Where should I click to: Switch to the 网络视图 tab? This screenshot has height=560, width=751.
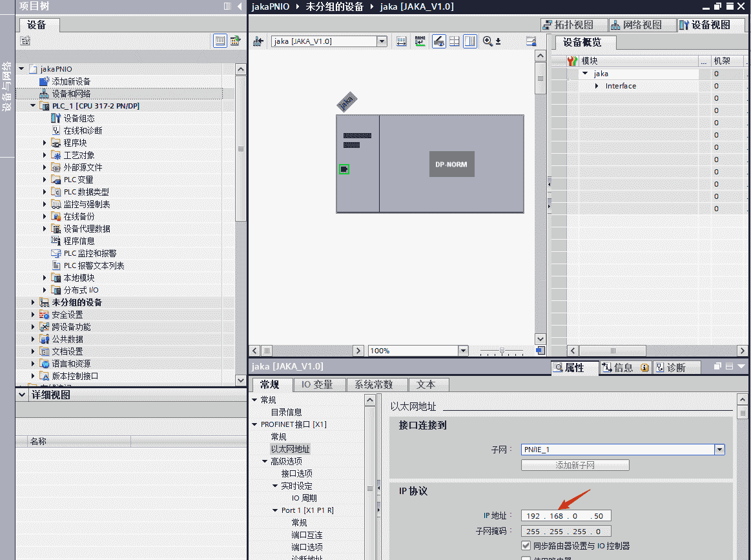coord(635,25)
